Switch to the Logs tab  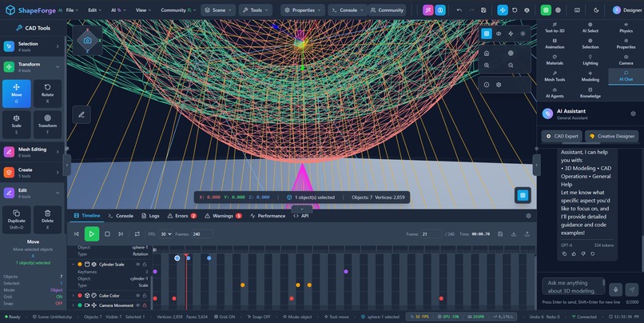pos(150,216)
